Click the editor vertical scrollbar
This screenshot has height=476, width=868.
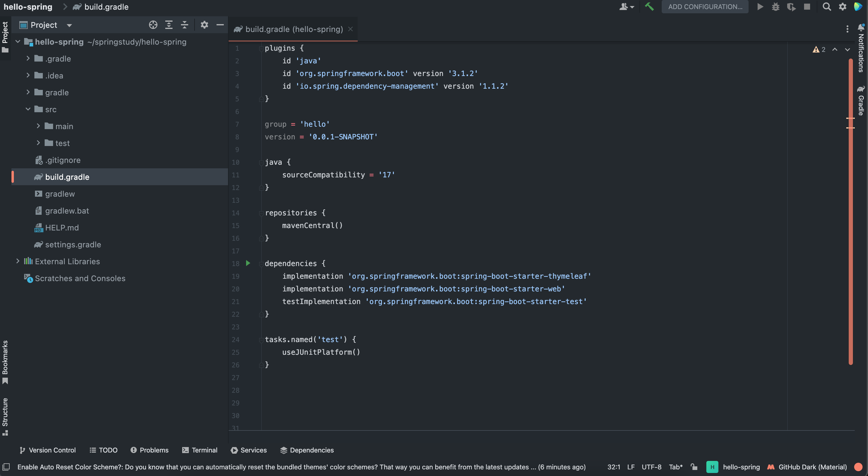(851, 212)
